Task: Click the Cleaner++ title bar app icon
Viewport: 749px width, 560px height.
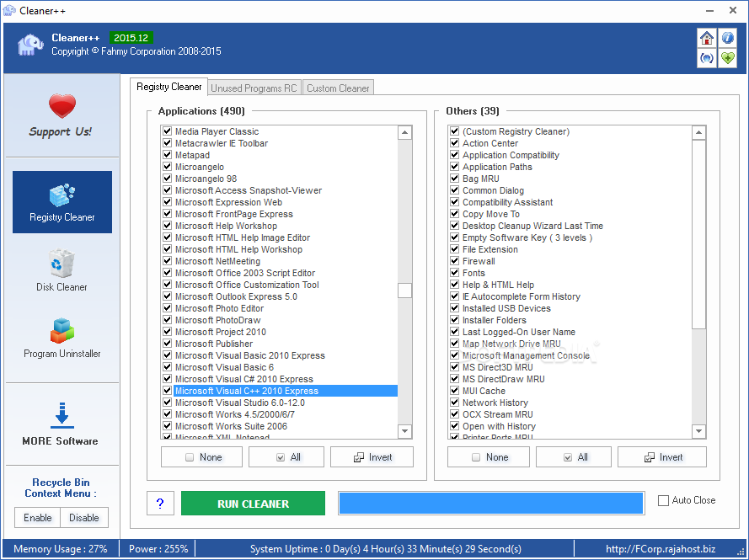Action: click(9, 10)
